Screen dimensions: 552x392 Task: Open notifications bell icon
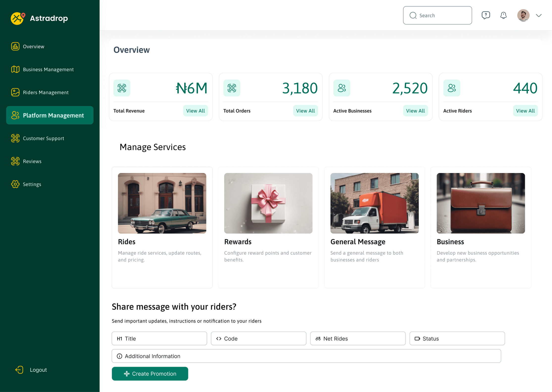coord(503,15)
